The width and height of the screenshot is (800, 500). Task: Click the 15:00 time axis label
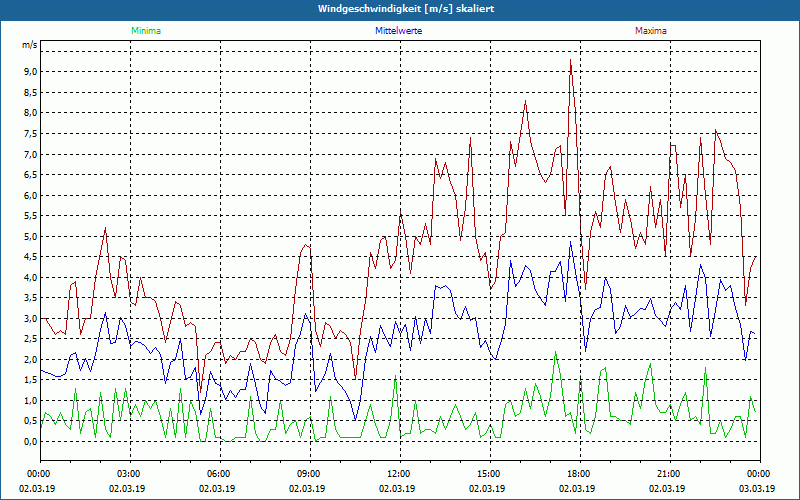[x=490, y=474]
